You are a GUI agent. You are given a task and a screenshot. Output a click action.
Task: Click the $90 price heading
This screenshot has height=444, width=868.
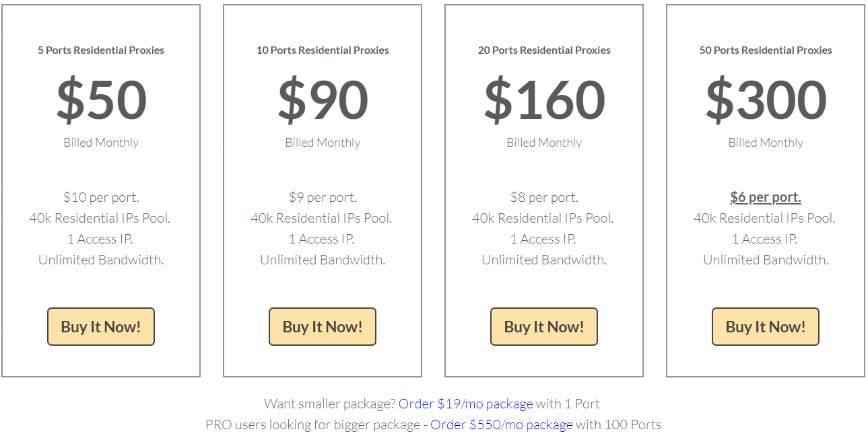pyautogui.click(x=323, y=100)
